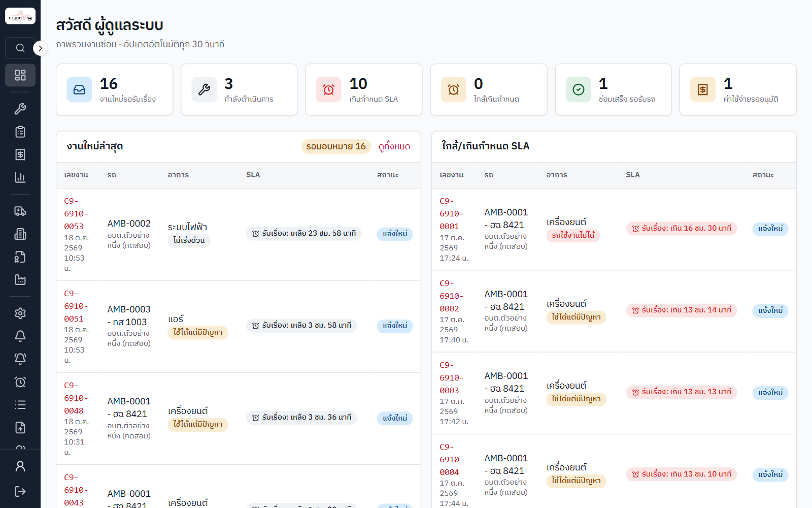Open the 1 ค่าใช้จ่ายรออนุมัติ card
Image resolution: width=812 pixels, height=508 pixels.
click(x=738, y=89)
